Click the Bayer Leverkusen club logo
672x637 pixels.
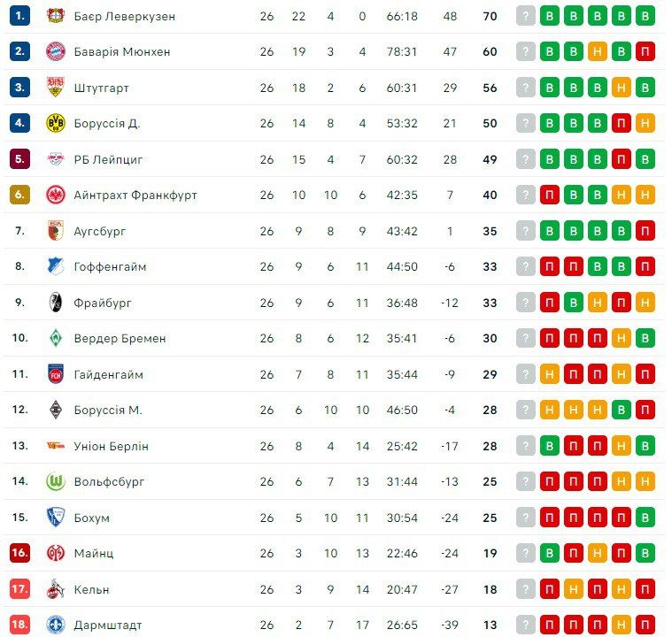[x=56, y=16]
